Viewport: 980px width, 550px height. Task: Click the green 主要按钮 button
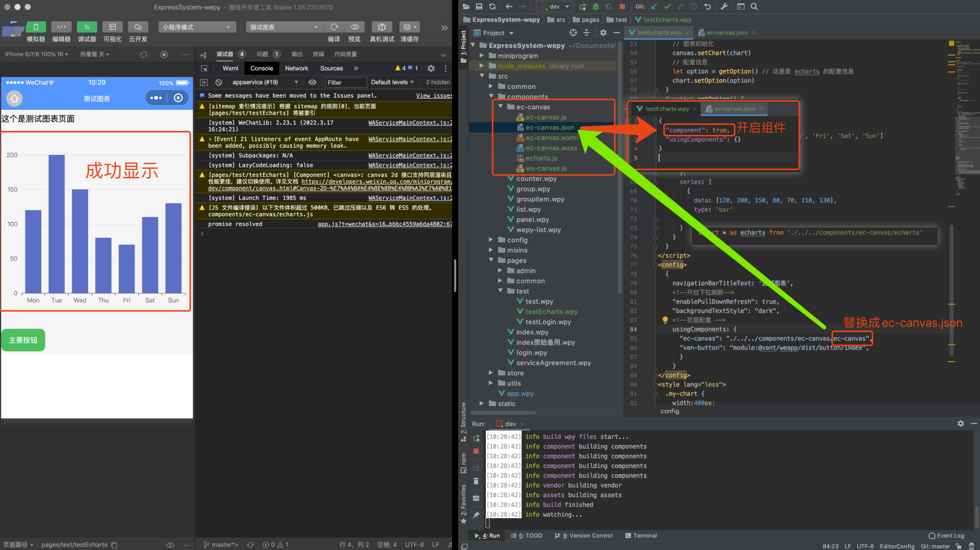(x=23, y=340)
